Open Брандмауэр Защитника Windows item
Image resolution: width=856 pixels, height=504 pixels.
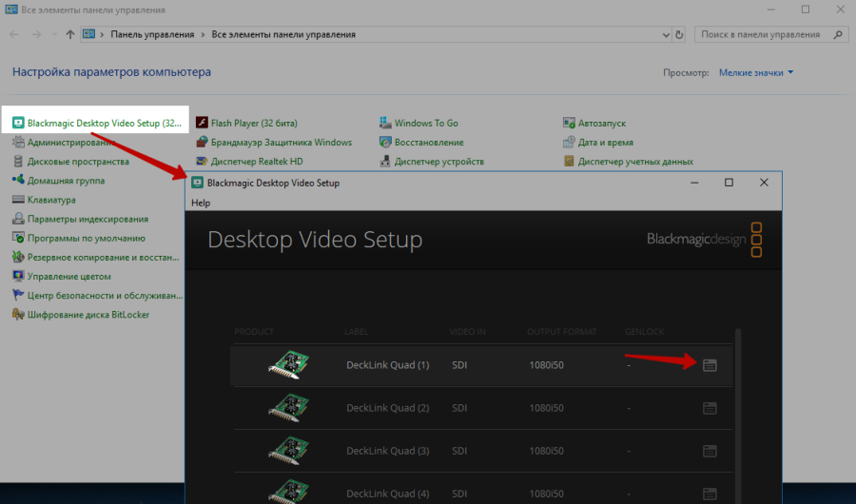pos(274,142)
